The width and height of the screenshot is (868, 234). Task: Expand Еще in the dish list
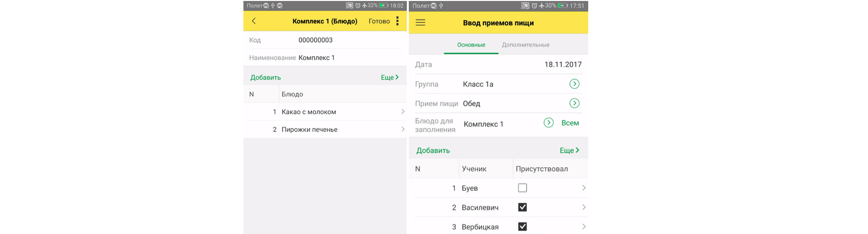pyautogui.click(x=389, y=77)
